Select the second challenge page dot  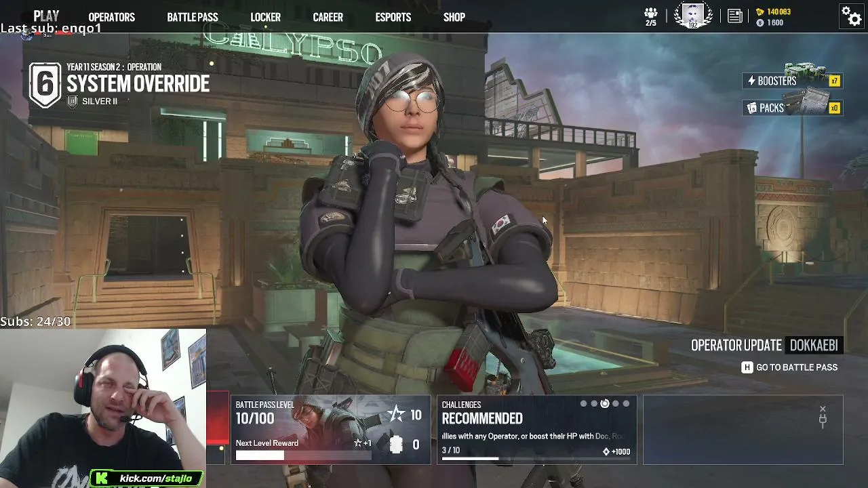(594, 404)
